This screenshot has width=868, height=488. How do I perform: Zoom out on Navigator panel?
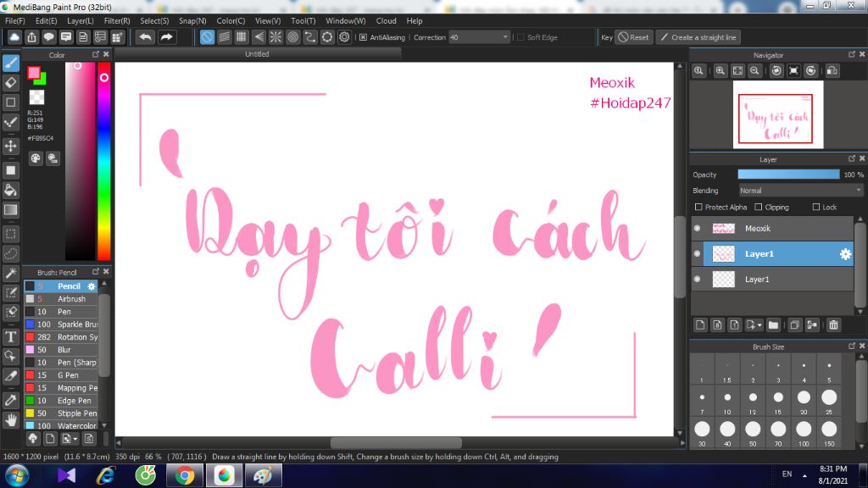point(754,71)
